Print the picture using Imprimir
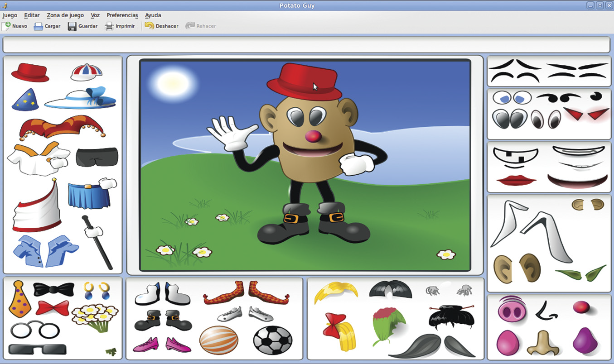 coord(120,26)
